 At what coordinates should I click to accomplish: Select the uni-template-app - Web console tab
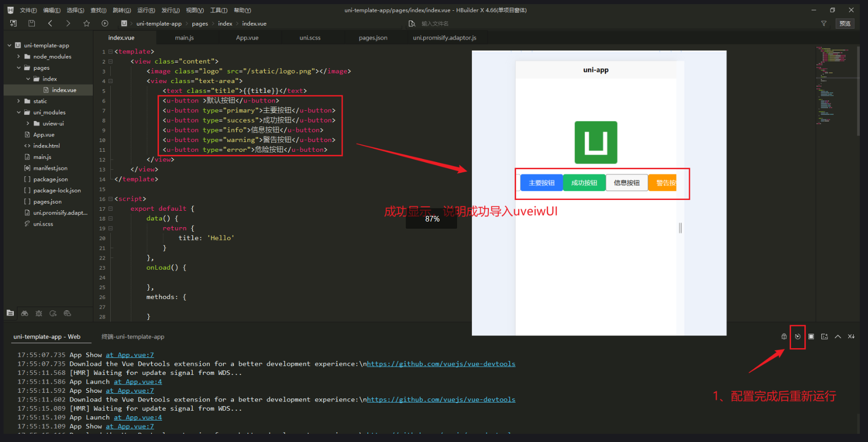coord(47,337)
